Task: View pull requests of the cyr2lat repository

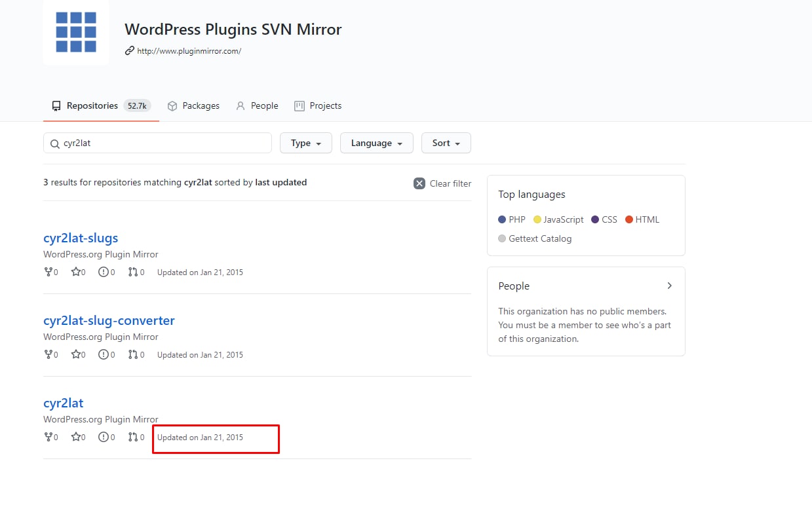Action: click(136, 438)
